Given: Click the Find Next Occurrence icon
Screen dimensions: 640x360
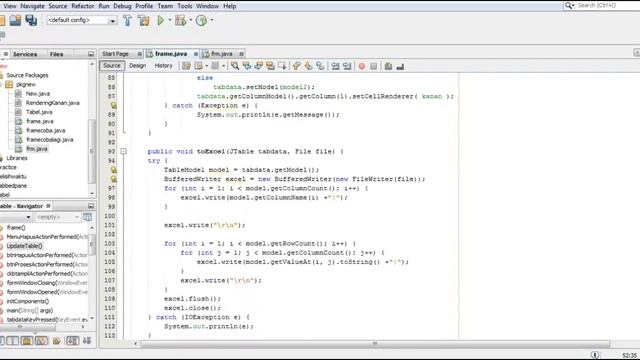Looking at the screenshot, I should tap(258, 66).
